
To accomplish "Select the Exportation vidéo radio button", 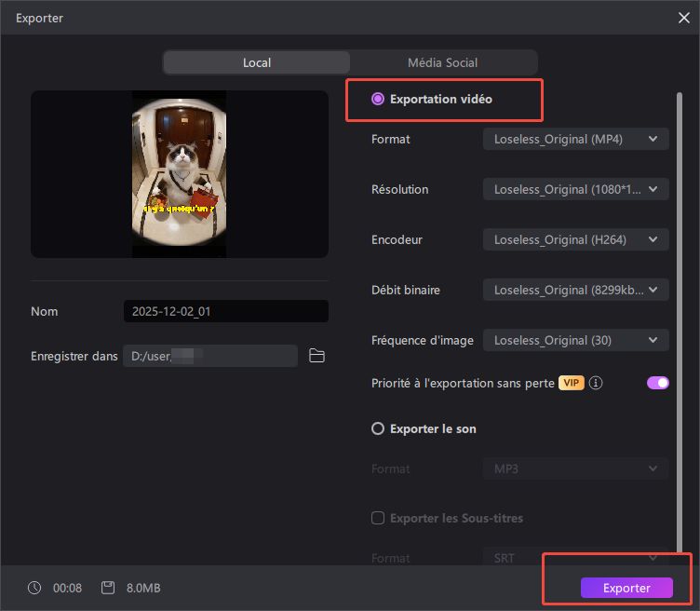I will 378,99.
